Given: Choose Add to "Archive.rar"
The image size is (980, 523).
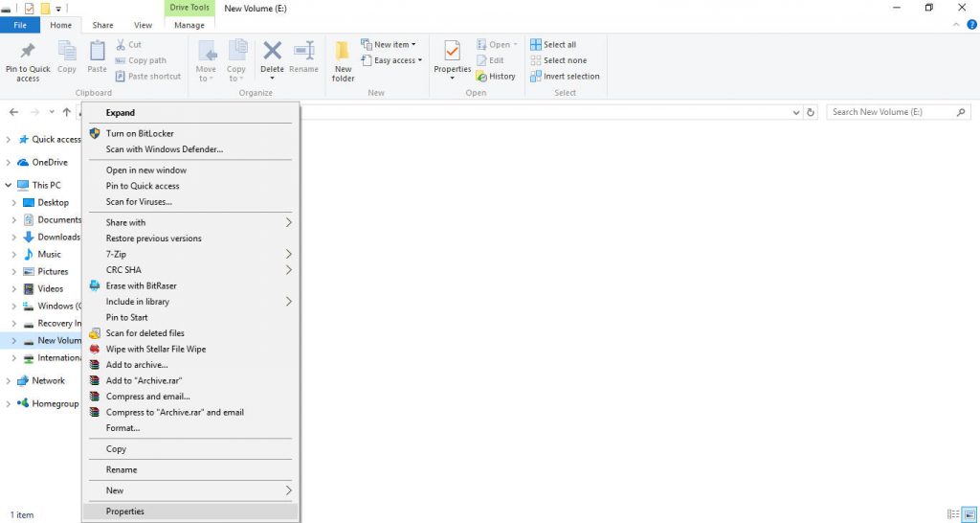Looking at the screenshot, I should tap(190, 380).
